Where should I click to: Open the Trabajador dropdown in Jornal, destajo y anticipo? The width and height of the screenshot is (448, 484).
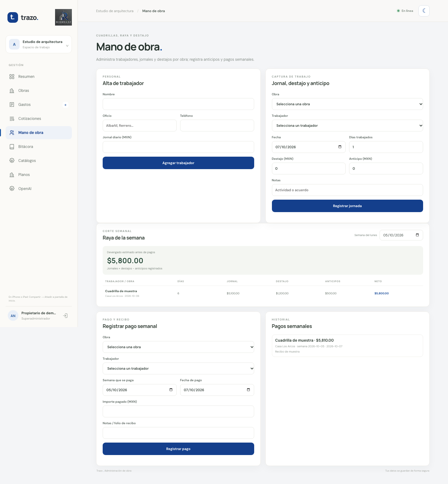347,126
